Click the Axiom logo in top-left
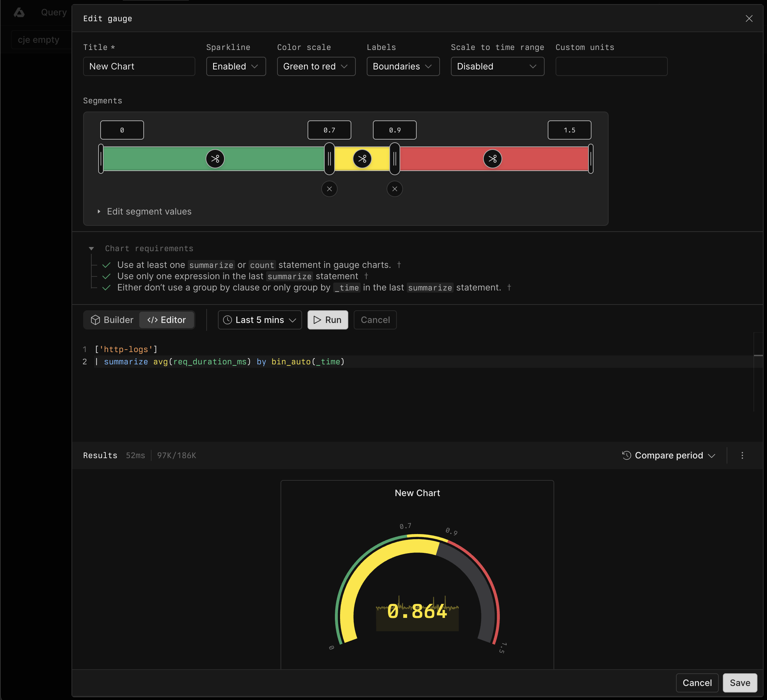 point(19,13)
